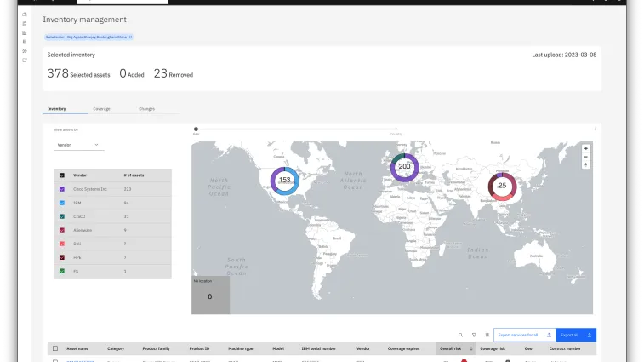Sort by IBM serial number column
Viewport: 644px width, 362px height.
click(x=319, y=348)
